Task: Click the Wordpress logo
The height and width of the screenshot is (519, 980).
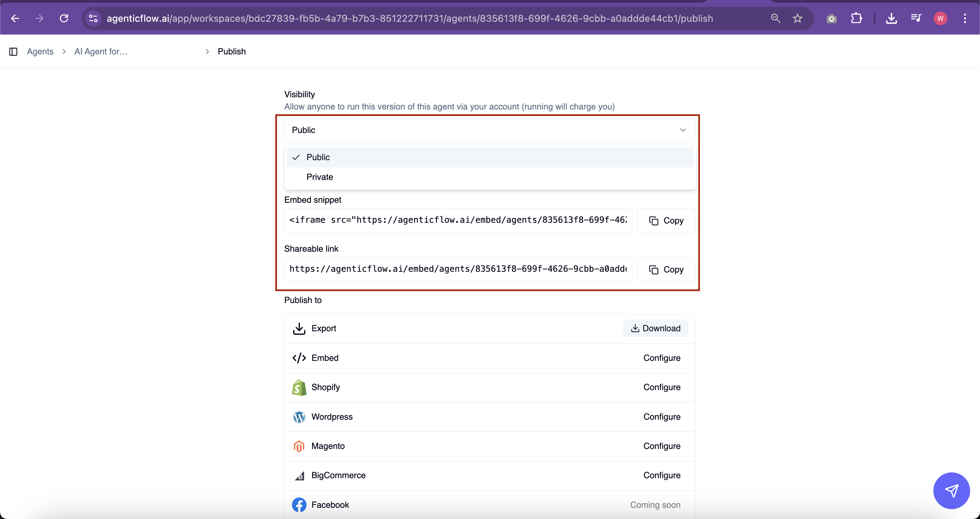Action: pyautogui.click(x=299, y=417)
